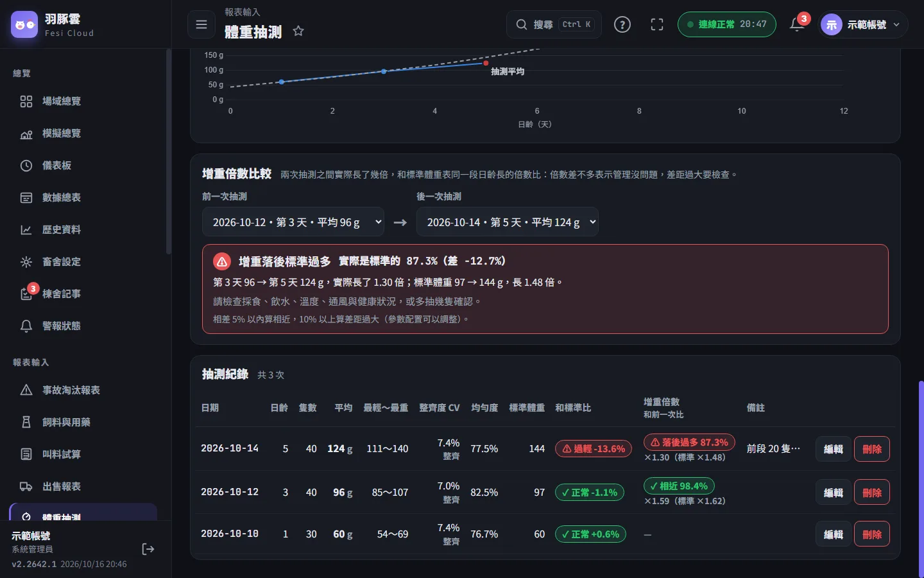The width and height of the screenshot is (924, 578).
Task: Open the notification bell with badge 3
Action: (x=797, y=24)
